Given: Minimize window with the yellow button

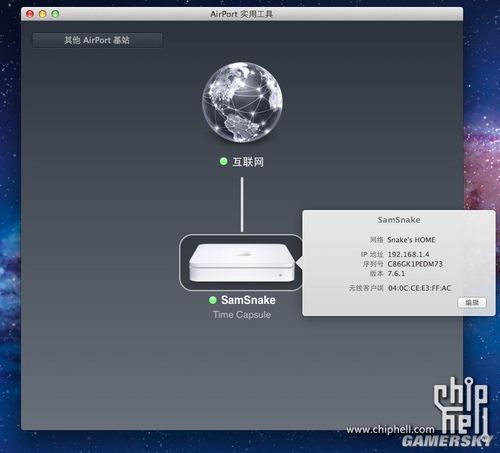Looking at the screenshot, I should click(x=43, y=14).
